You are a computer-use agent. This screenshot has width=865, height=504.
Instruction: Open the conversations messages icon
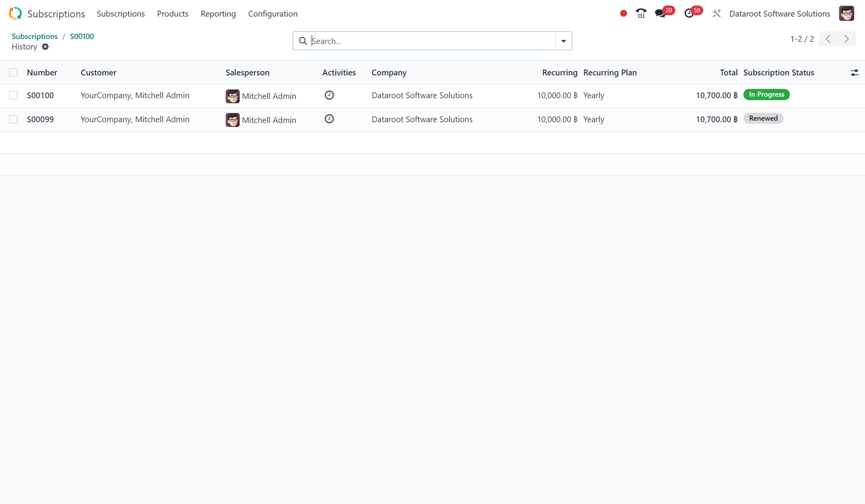point(660,14)
